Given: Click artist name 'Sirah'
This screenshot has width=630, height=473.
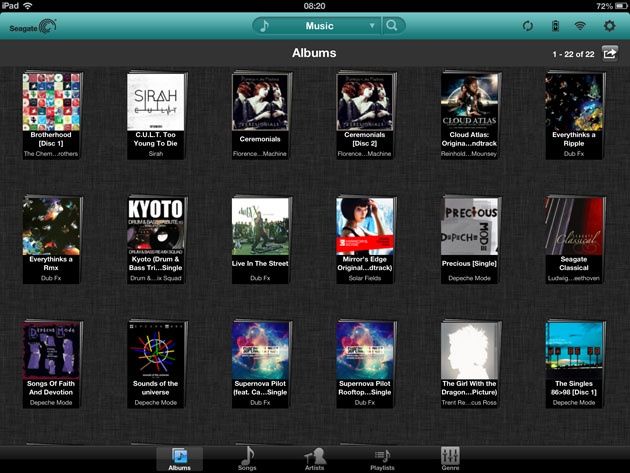Looking at the screenshot, I should (155, 154).
